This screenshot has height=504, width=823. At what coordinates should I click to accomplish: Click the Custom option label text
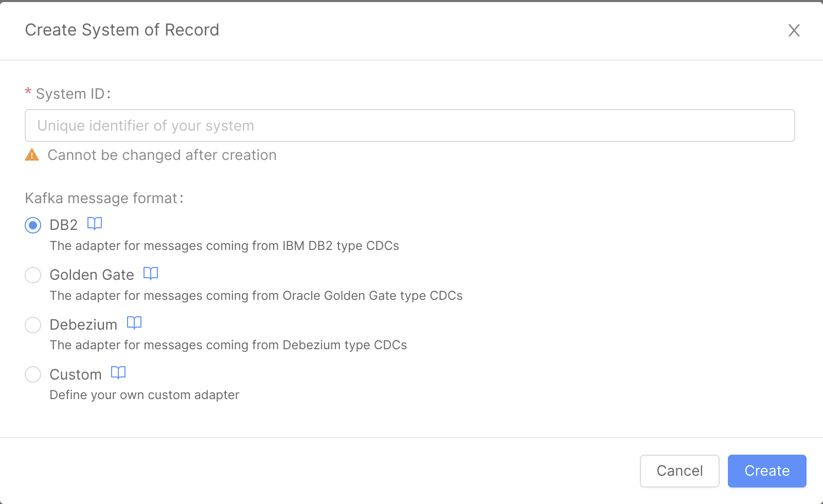tap(75, 374)
